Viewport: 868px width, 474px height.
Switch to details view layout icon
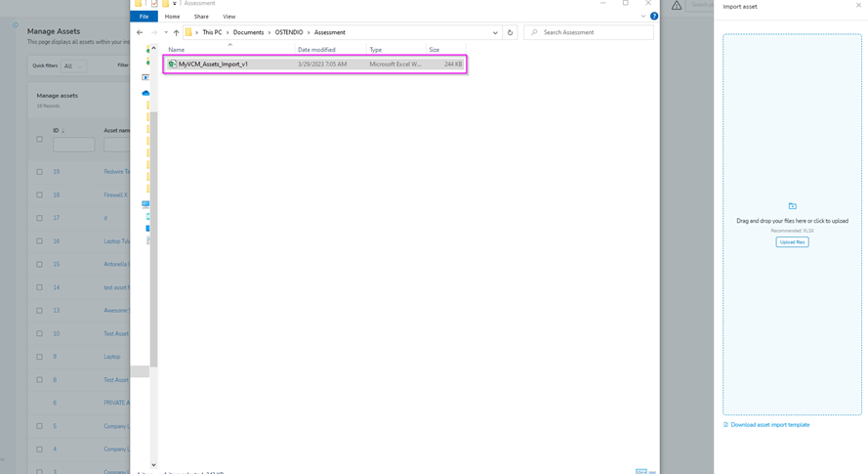click(x=641, y=471)
